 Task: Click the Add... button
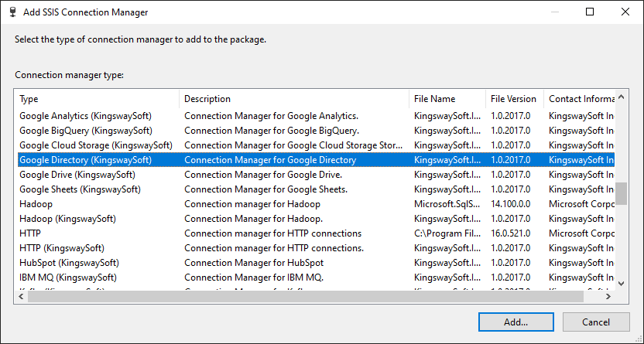coord(516,322)
